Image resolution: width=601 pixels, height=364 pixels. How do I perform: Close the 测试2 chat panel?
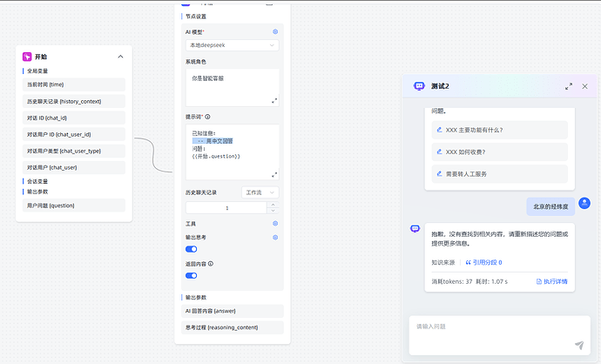coord(584,86)
